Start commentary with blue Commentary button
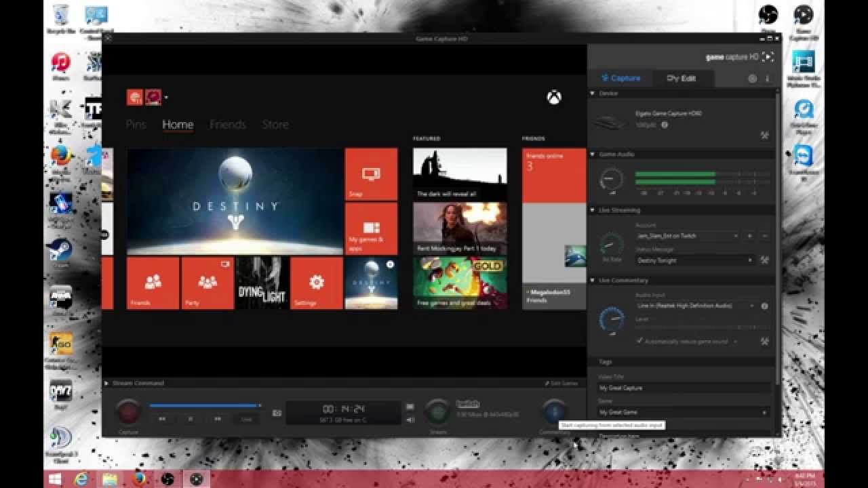The height and width of the screenshot is (488, 868). 554,411
